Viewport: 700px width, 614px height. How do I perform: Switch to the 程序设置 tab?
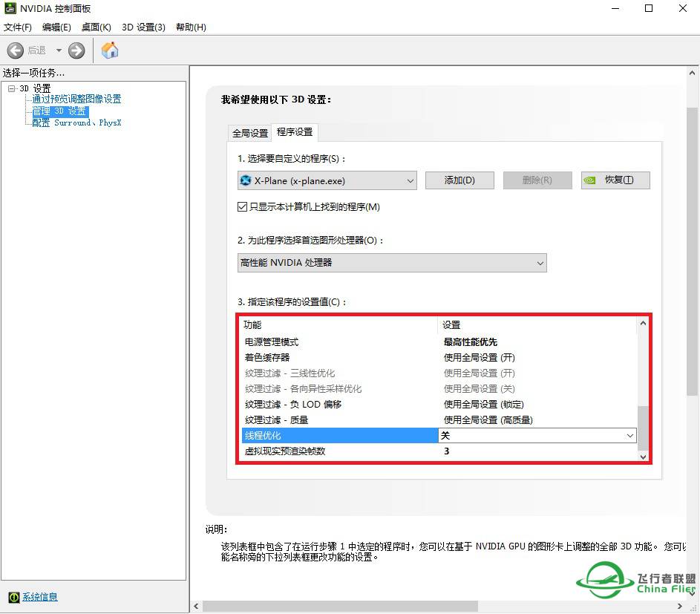295,131
